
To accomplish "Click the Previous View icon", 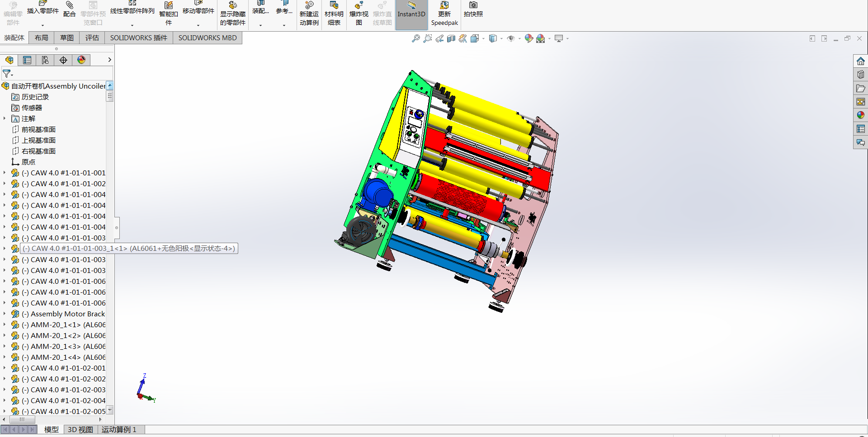I will [x=439, y=39].
